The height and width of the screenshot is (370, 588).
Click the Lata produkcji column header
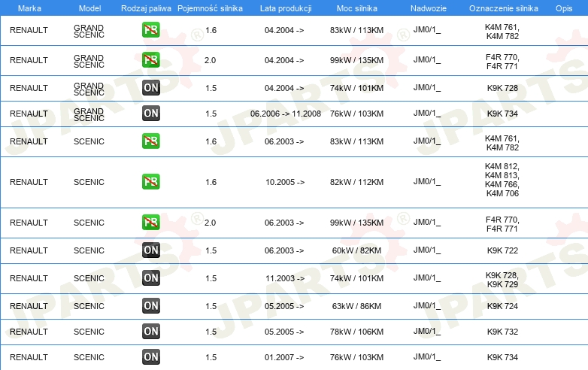click(x=286, y=8)
